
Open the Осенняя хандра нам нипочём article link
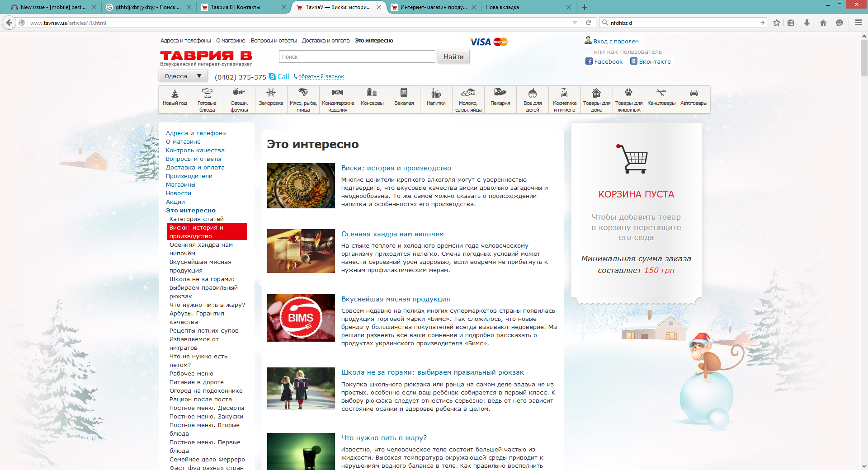pyautogui.click(x=392, y=234)
